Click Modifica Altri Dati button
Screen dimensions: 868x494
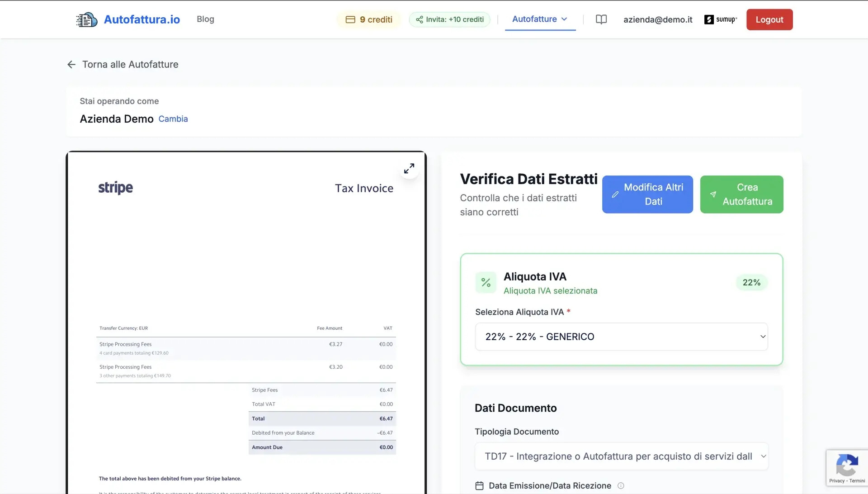pyautogui.click(x=647, y=195)
